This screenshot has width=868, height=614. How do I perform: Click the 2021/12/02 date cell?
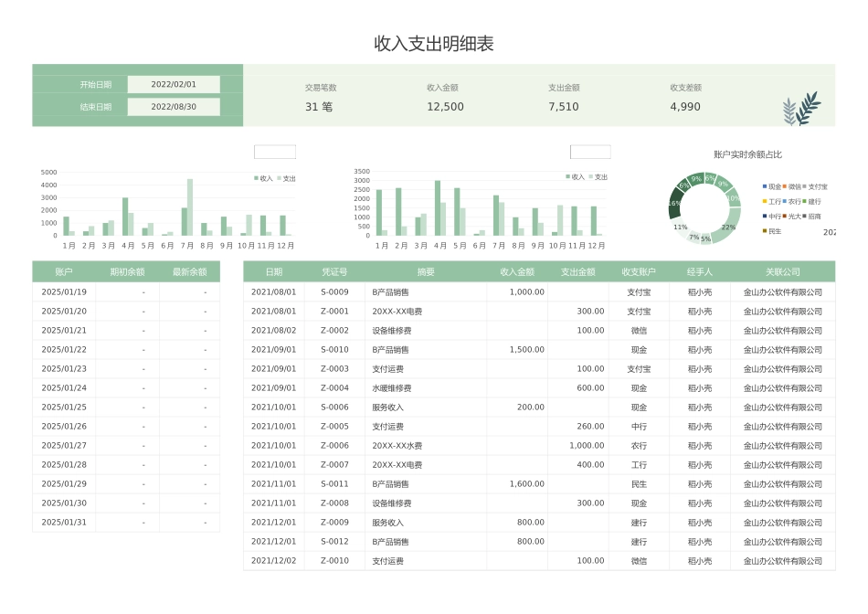tap(273, 560)
